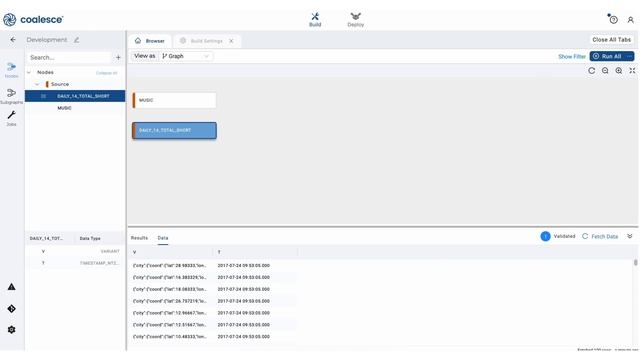Click the Collapse All link

(x=107, y=73)
